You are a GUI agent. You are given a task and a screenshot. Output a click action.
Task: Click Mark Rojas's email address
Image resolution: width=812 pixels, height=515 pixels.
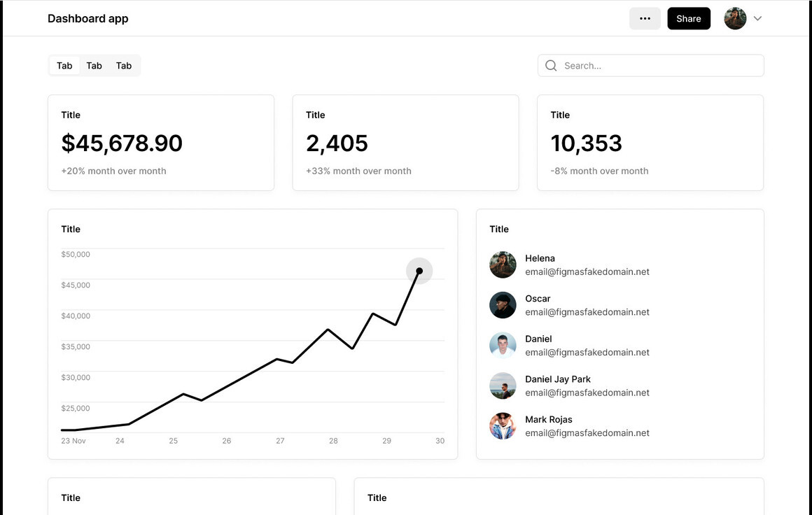pyautogui.click(x=587, y=433)
